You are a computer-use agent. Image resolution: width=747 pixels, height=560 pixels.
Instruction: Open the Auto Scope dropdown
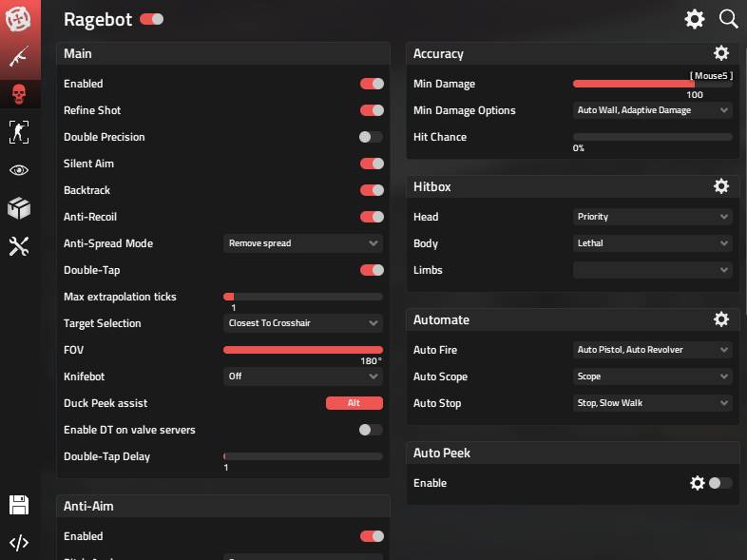pos(653,377)
